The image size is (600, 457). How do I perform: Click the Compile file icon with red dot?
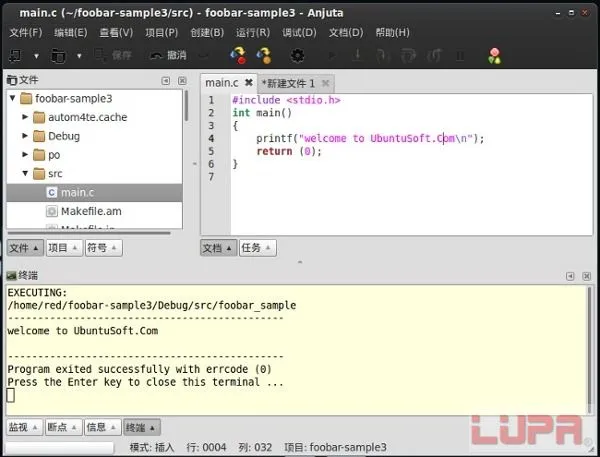click(238, 55)
